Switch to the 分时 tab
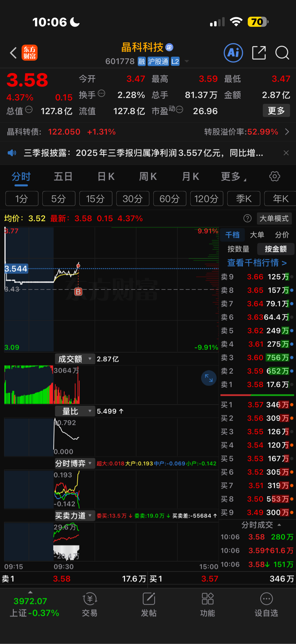 point(21,177)
